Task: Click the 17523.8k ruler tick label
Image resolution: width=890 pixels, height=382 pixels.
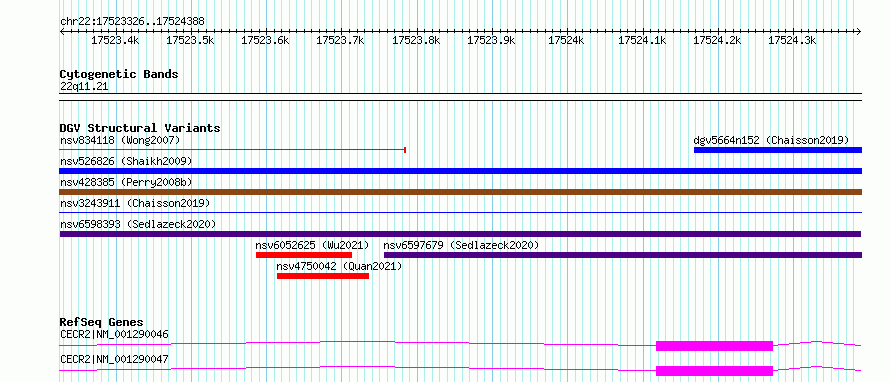Action: click(x=416, y=41)
